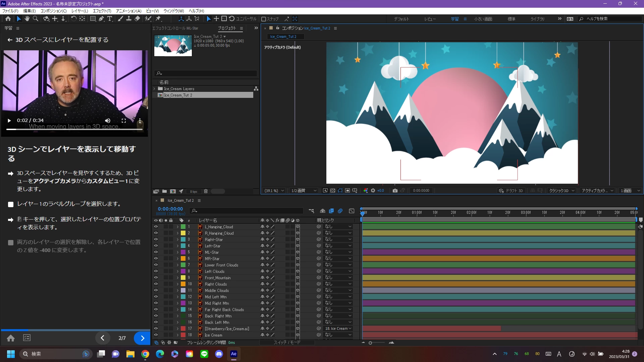Open the viewer magnification 39.1% dropdown
Image resolution: width=644 pixels, height=362 pixels.
274,190
